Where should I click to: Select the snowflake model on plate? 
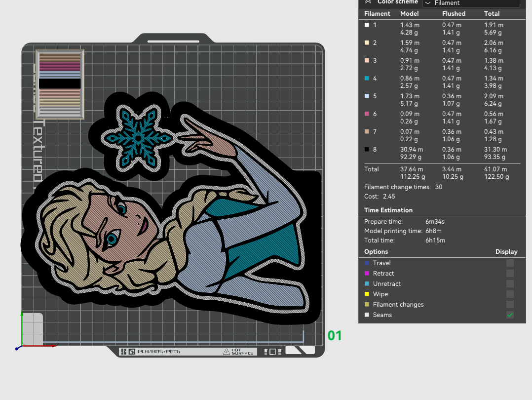pyautogui.click(x=137, y=137)
